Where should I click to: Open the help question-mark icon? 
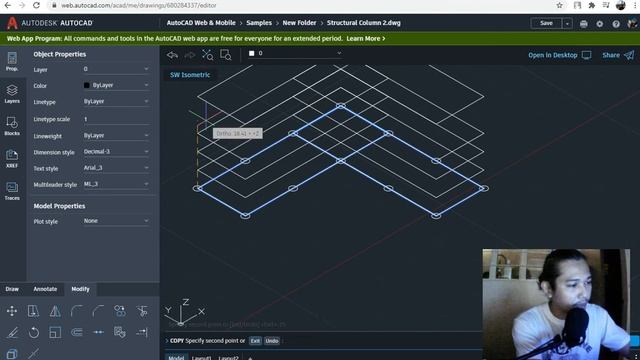point(616,24)
